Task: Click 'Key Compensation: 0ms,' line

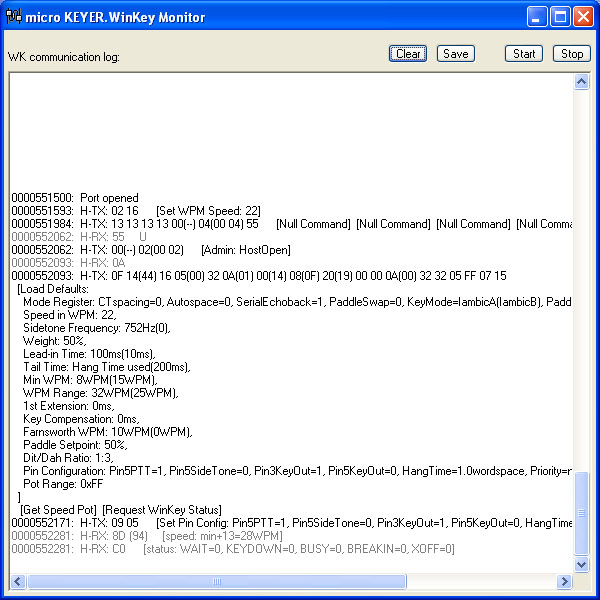Action: (81, 419)
